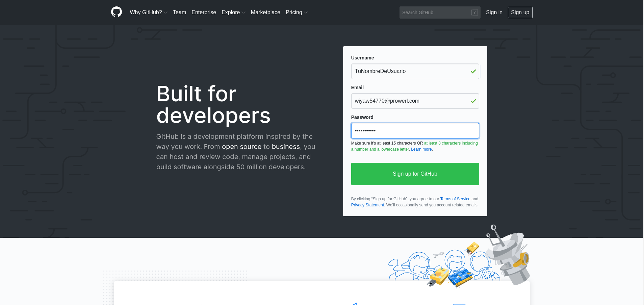Go to Marketplace

click(265, 12)
